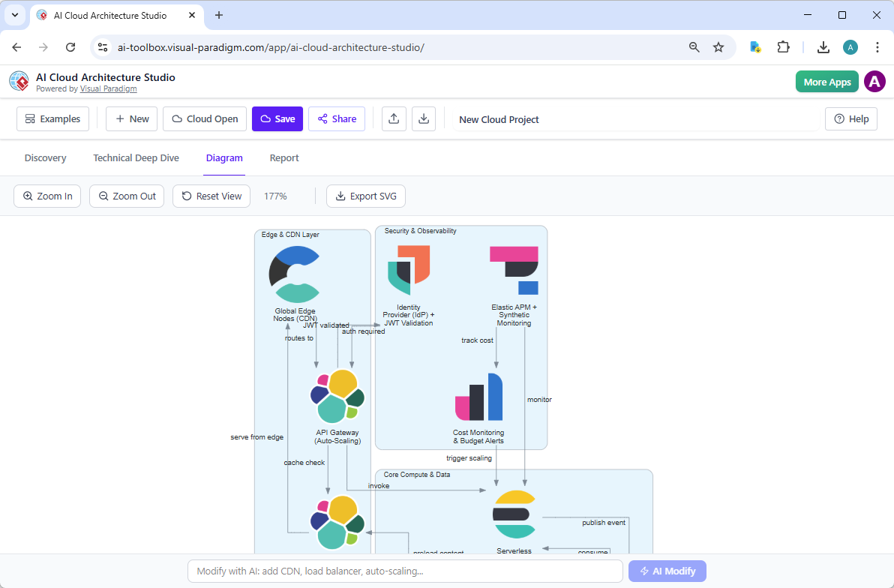Click the upload icon in the toolbar
This screenshot has width=894, height=588.
coord(394,118)
